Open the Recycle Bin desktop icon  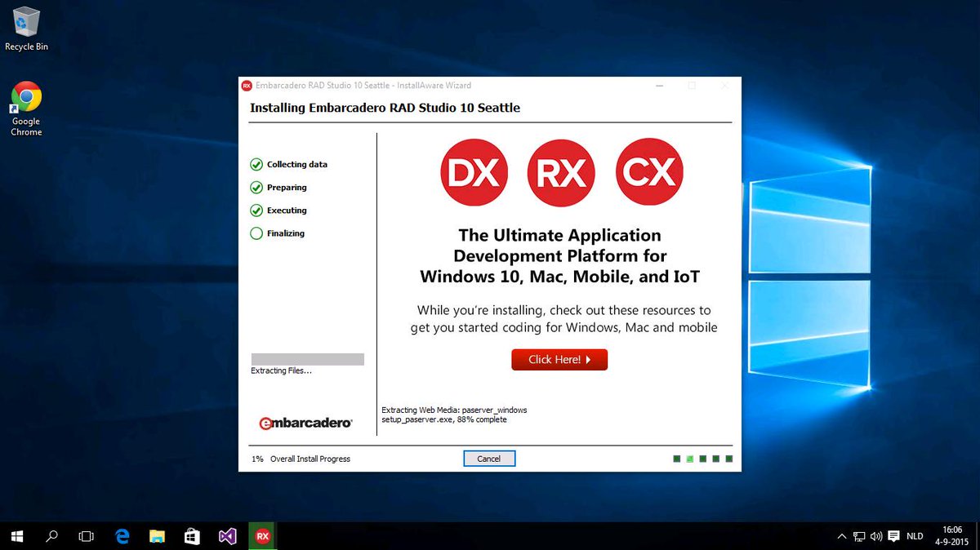point(26,29)
